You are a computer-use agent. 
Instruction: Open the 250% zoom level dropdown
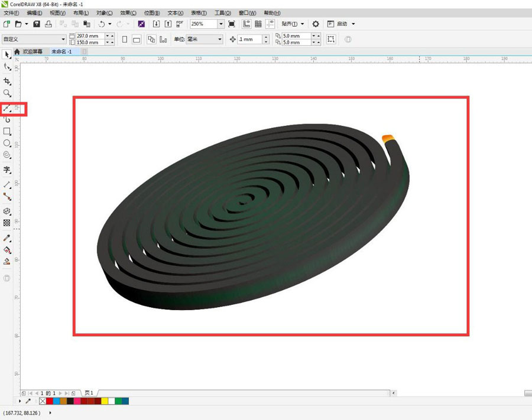click(221, 24)
